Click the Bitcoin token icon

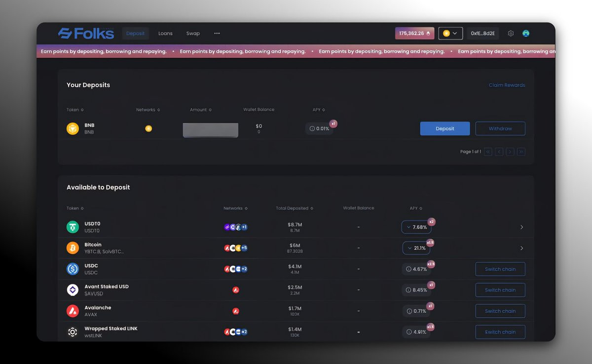pos(73,248)
